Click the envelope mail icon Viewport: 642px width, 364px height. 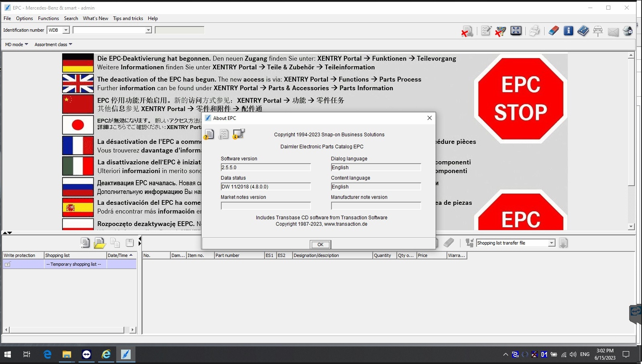click(613, 32)
